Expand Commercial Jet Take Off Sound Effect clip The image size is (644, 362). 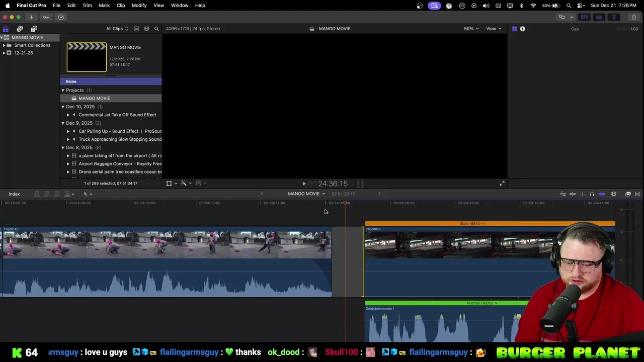click(x=68, y=115)
